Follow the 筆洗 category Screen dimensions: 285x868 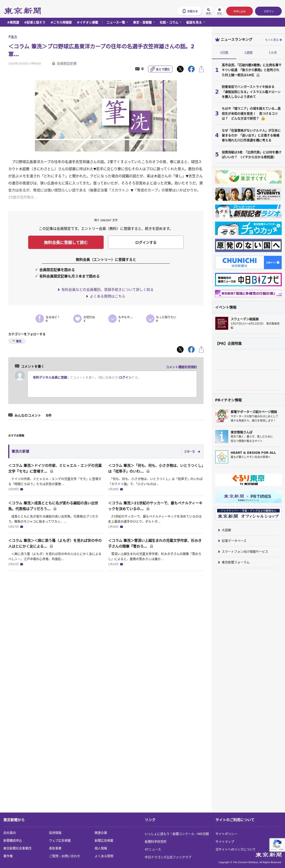pyautogui.click(x=17, y=341)
